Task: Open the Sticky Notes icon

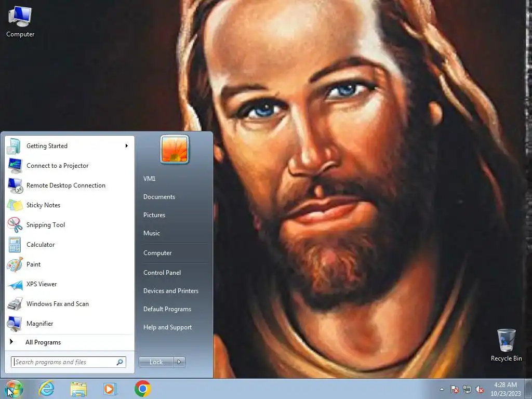Action: click(15, 205)
